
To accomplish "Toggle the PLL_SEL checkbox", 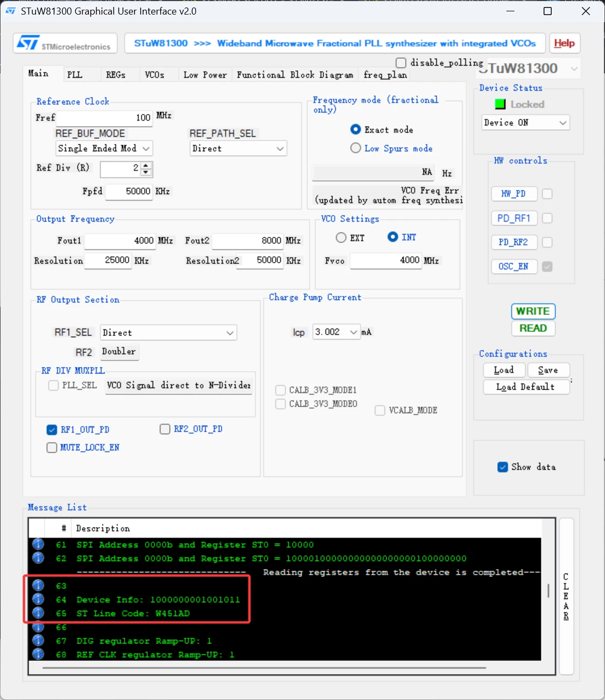I will coord(53,385).
